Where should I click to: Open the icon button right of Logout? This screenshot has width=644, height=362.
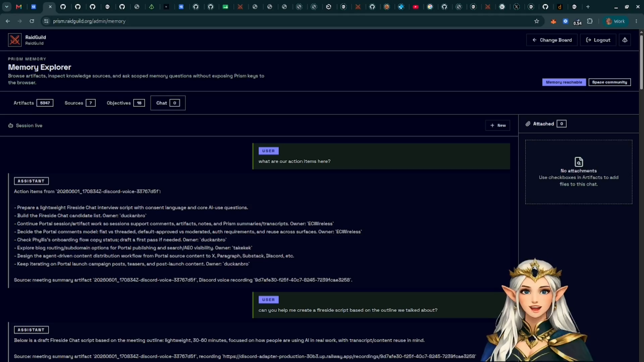pyautogui.click(x=625, y=40)
